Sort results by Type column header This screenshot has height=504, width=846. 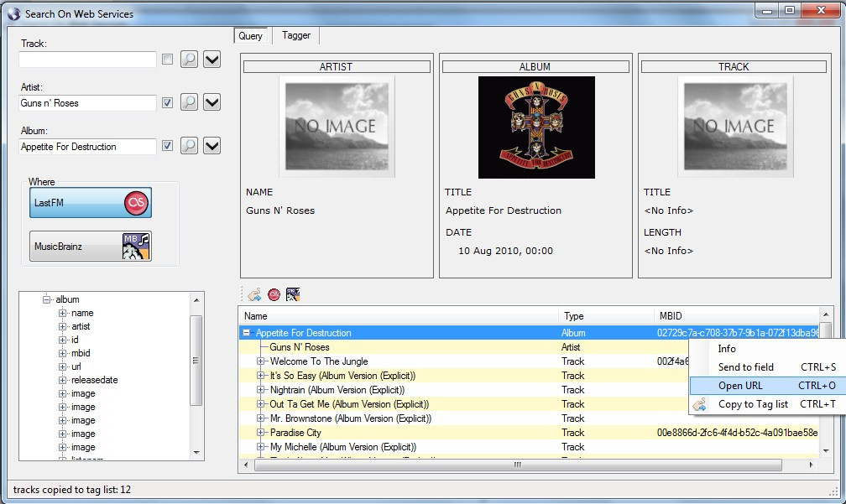point(606,316)
